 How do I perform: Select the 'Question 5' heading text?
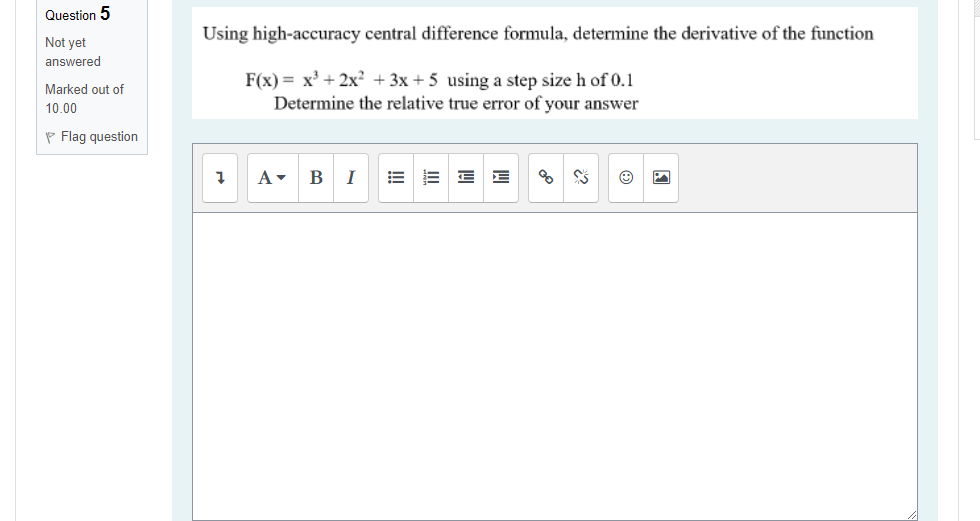point(78,14)
